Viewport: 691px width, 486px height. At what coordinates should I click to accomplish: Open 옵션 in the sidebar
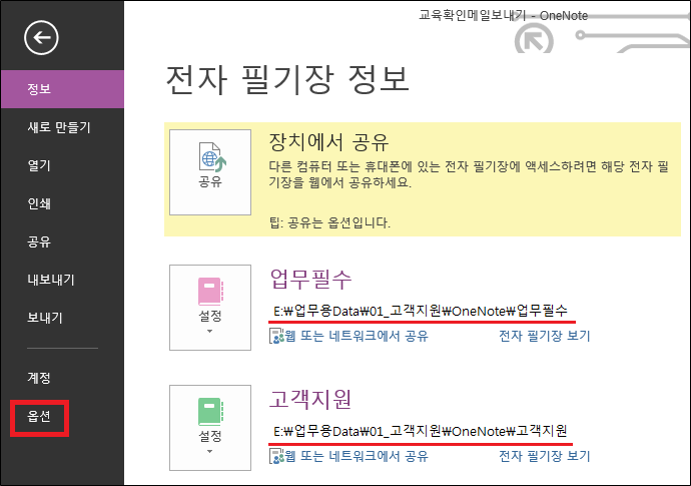[x=39, y=416]
